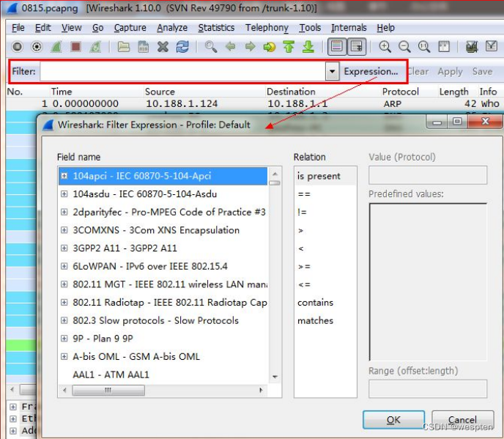Expand the 802.11 MGT tree node
The height and width of the screenshot is (439, 504).
pyautogui.click(x=64, y=284)
